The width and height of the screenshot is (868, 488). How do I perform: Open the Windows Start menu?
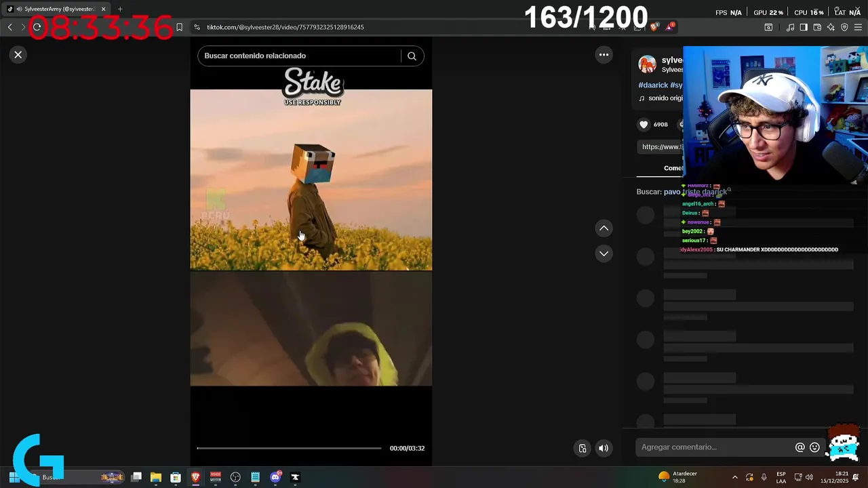[x=14, y=477]
